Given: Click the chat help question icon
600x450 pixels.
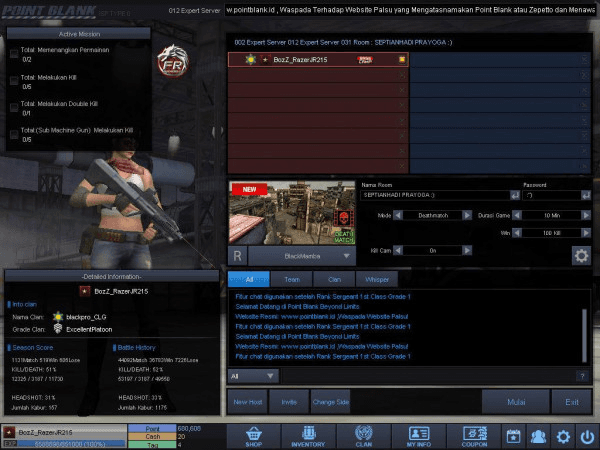Looking at the screenshot, I should tap(582, 376).
